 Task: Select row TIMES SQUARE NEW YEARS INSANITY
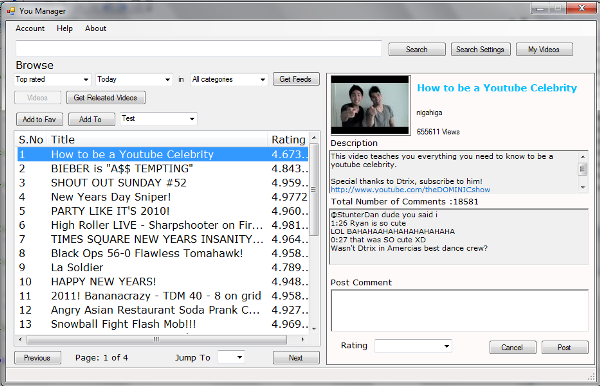[x=163, y=239]
